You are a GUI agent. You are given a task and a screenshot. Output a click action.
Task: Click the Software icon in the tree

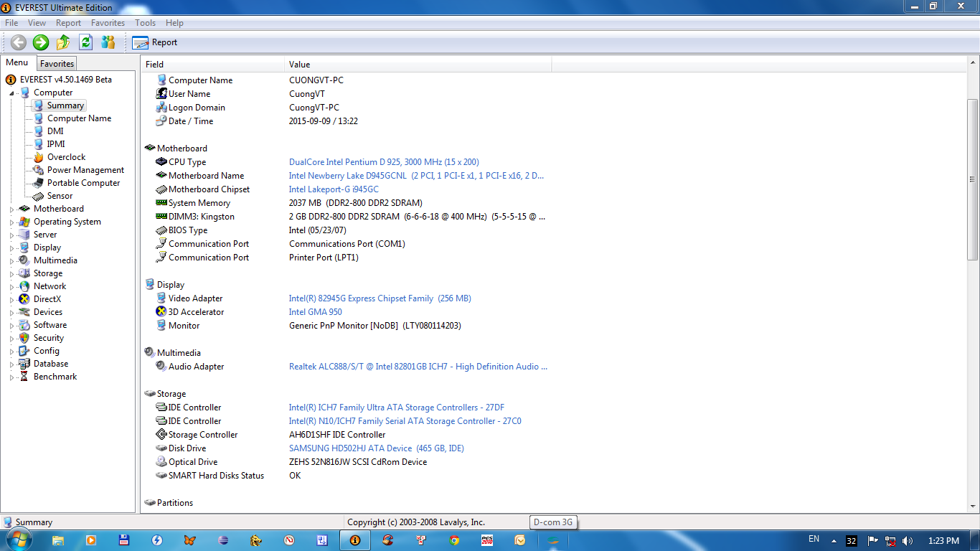coord(24,325)
